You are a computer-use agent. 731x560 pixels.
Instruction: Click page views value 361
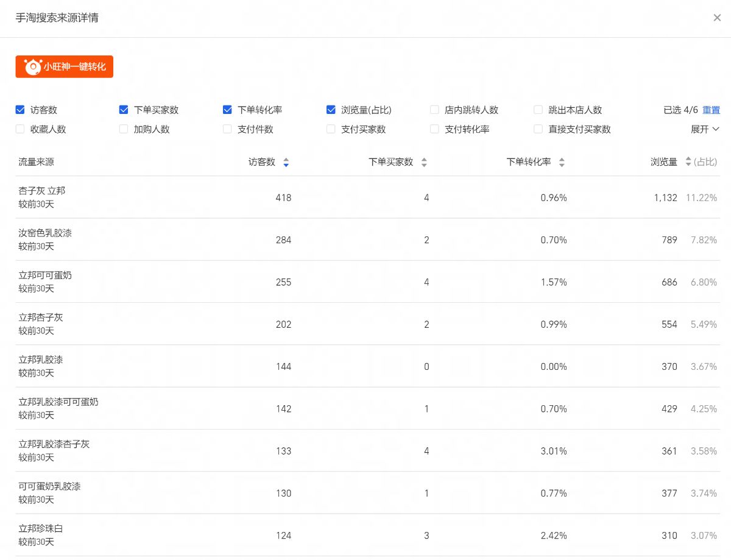(x=669, y=451)
